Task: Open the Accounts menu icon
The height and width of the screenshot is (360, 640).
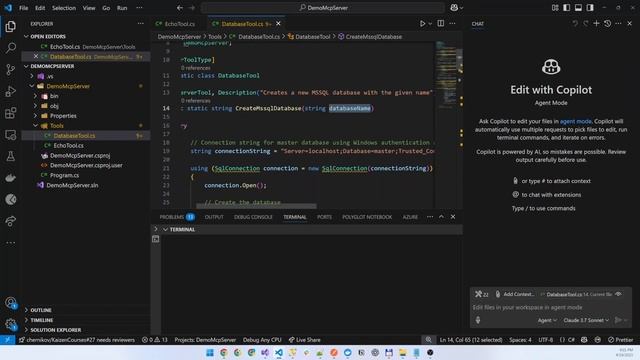Action: [11, 303]
